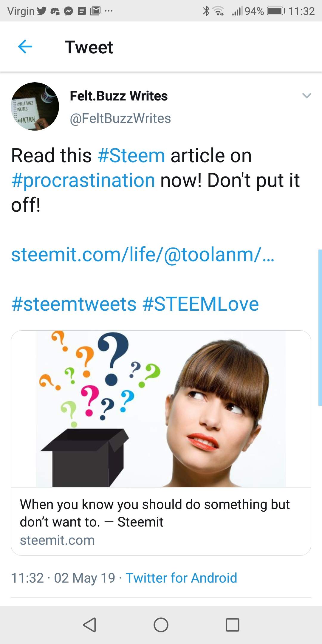Tap the back arrow icon

[x=25, y=47]
